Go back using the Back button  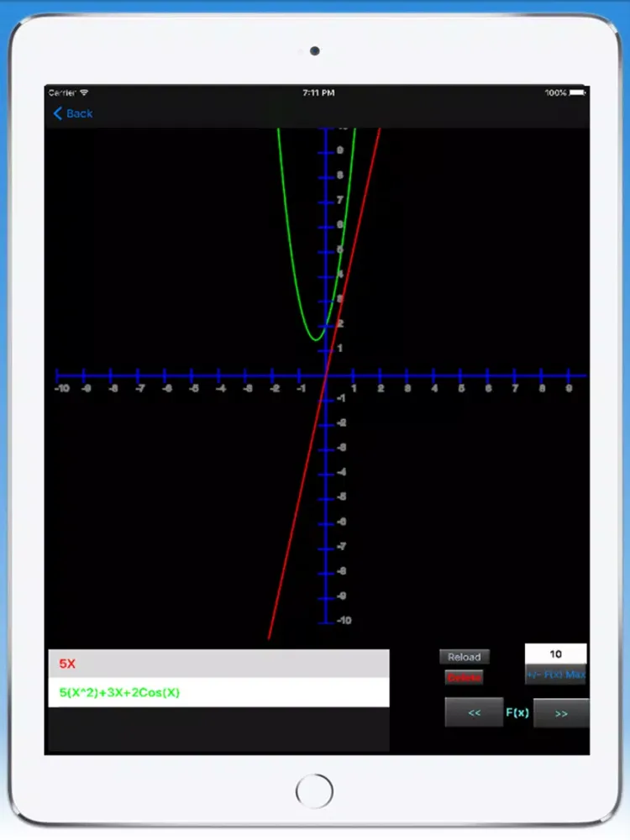pos(73,113)
